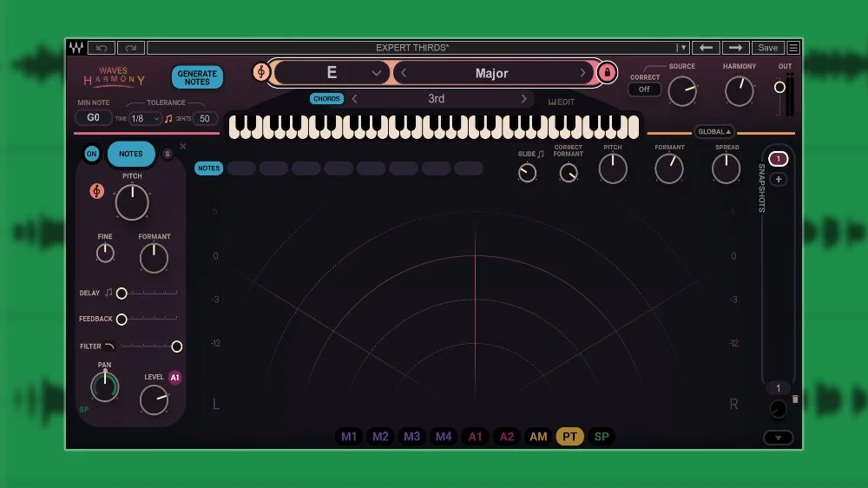Toggle the voice ON button
The image size is (868, 488).
tap(92, 154)
